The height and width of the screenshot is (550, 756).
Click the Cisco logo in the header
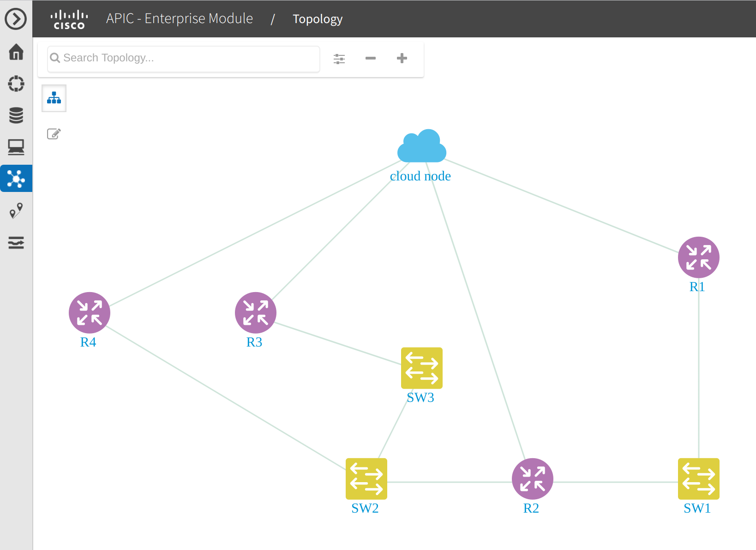(x=68, y=19)
